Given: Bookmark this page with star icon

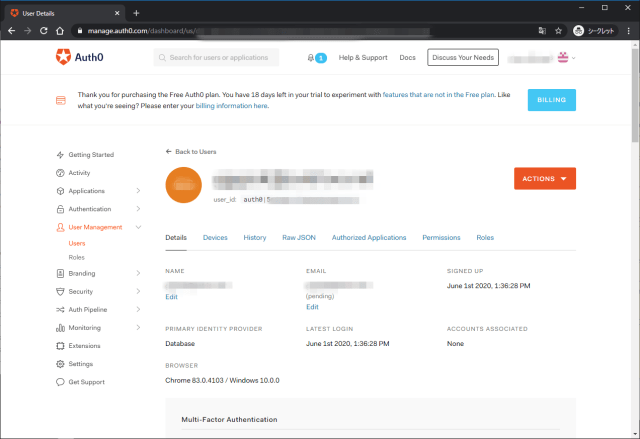Looking at the screenshot, I should pyautogui.click(x=558, y=31).
